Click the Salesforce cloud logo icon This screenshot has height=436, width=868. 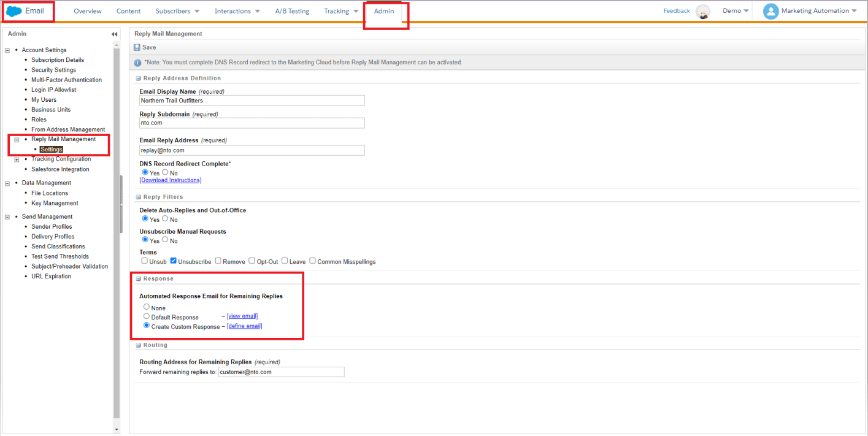pos(14,11)
